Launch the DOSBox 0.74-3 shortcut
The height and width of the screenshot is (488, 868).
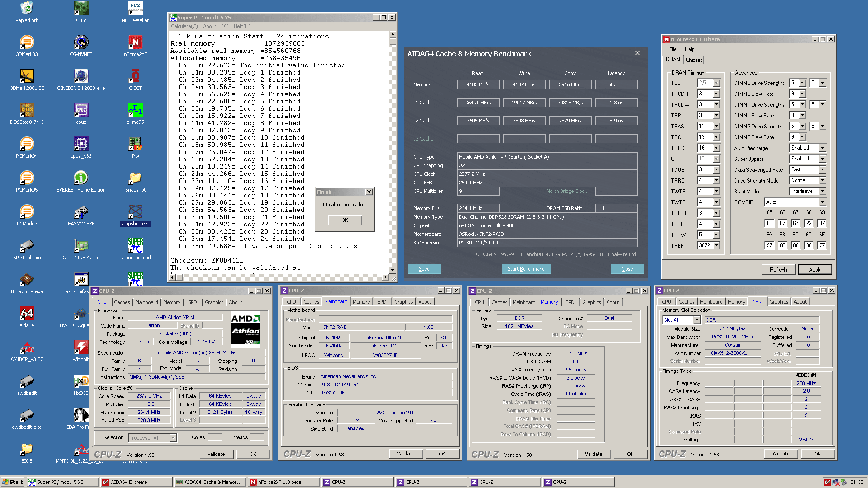pyautogui.click(x=27, y=114)
